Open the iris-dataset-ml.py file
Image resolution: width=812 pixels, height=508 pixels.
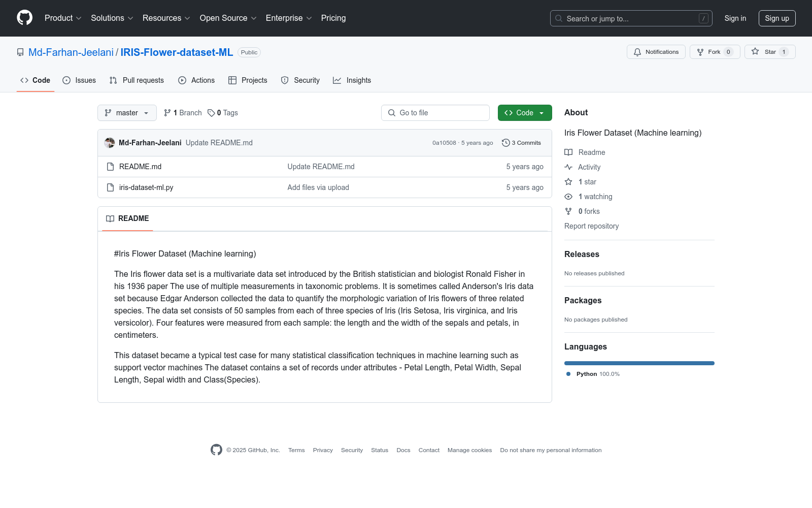tap(146, 187)
